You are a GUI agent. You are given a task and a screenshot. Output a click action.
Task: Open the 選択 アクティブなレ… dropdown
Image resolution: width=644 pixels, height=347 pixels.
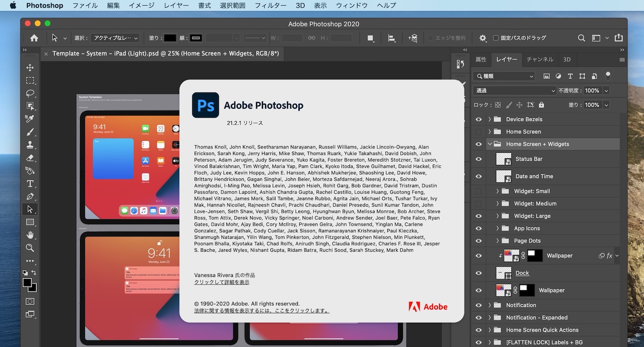point(115,38)
